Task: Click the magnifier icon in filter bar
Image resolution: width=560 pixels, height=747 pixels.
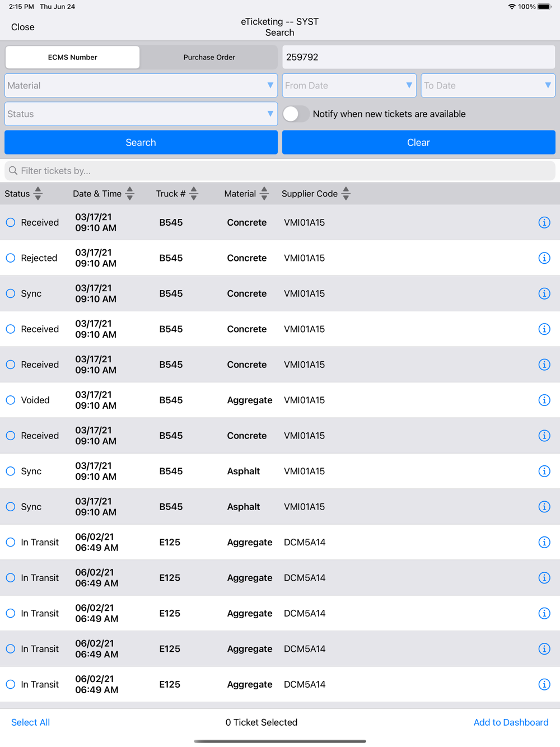Action: click(13, 171)
